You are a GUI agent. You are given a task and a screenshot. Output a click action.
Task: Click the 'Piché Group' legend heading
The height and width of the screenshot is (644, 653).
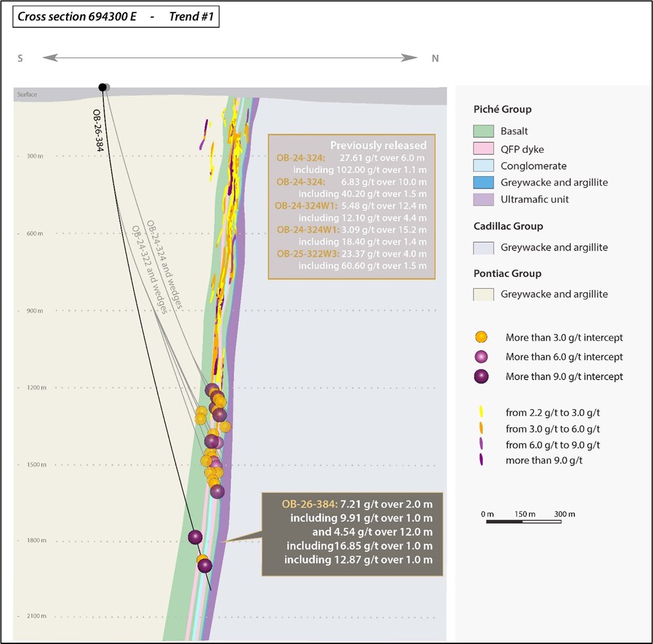[503, 109]
